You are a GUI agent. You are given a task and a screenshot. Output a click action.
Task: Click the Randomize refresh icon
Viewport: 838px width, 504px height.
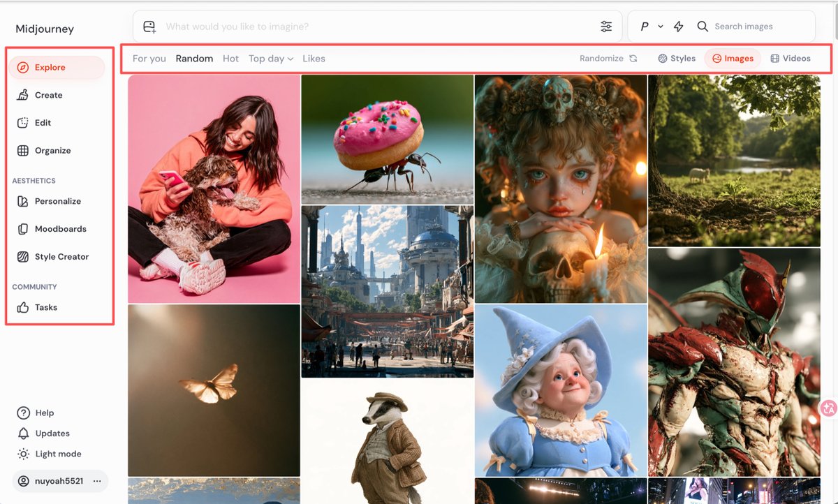click(633, 59)
